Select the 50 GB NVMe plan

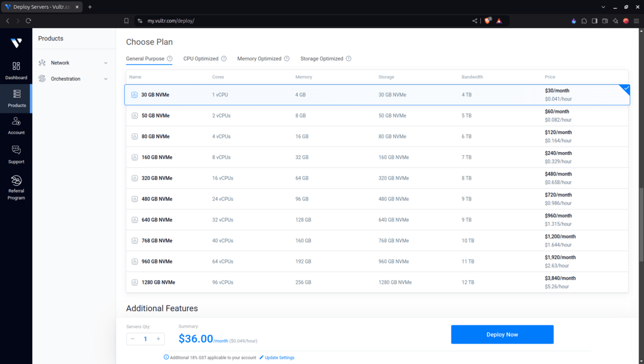click(377, 116)
